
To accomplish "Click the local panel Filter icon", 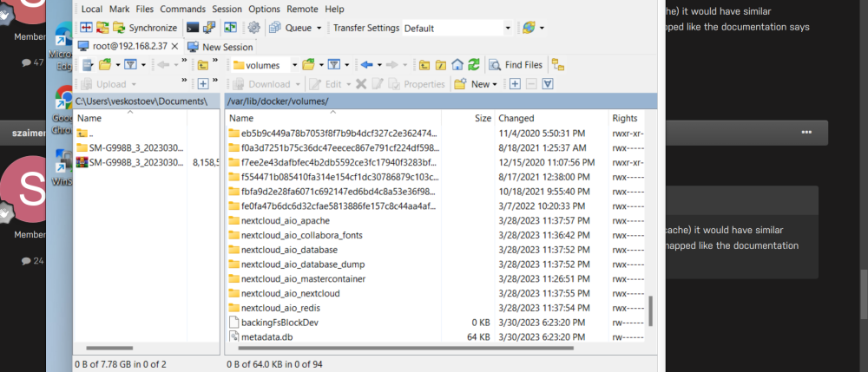I will 130,65.
